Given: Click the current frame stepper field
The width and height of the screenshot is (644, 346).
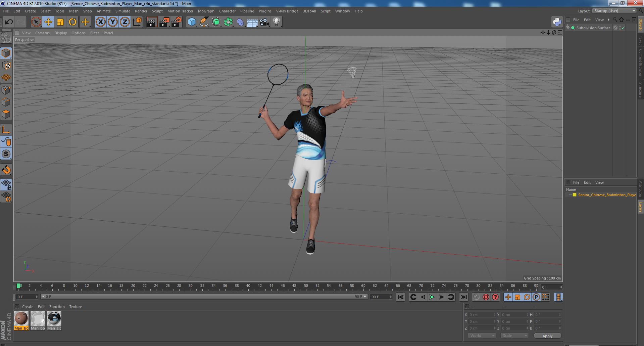Looking at the screenshot, I should (x=27, y=297).
